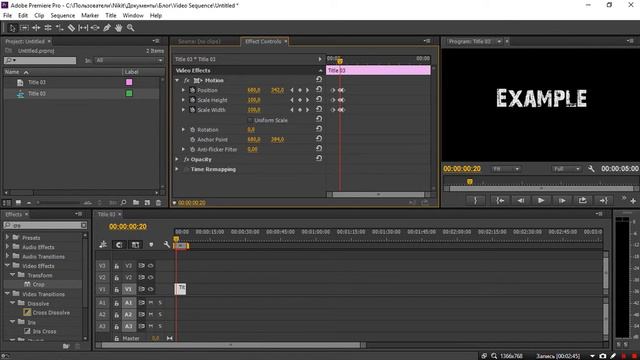640x360 pixels.
Task: Toggle Rotation animation stopwatch
Action: [192, 129]
